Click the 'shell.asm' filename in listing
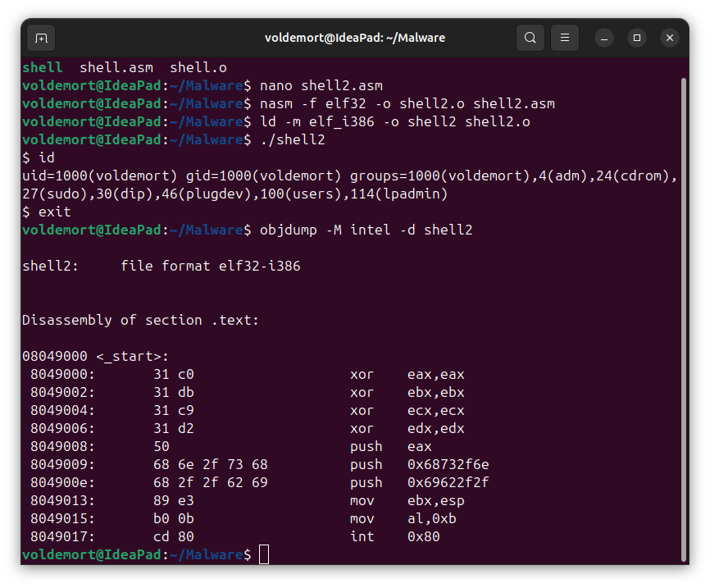710x588 pixels. (x=116, y=67)
